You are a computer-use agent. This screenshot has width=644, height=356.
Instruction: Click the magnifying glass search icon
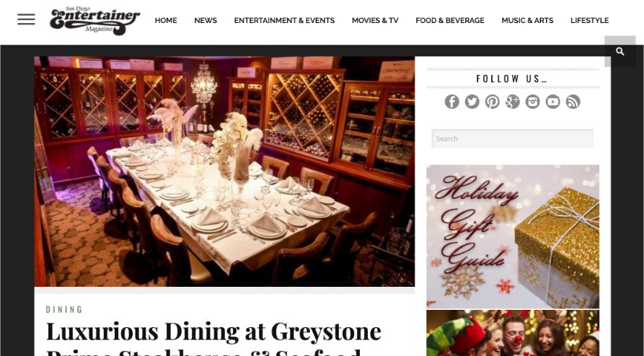click(620, 51)
